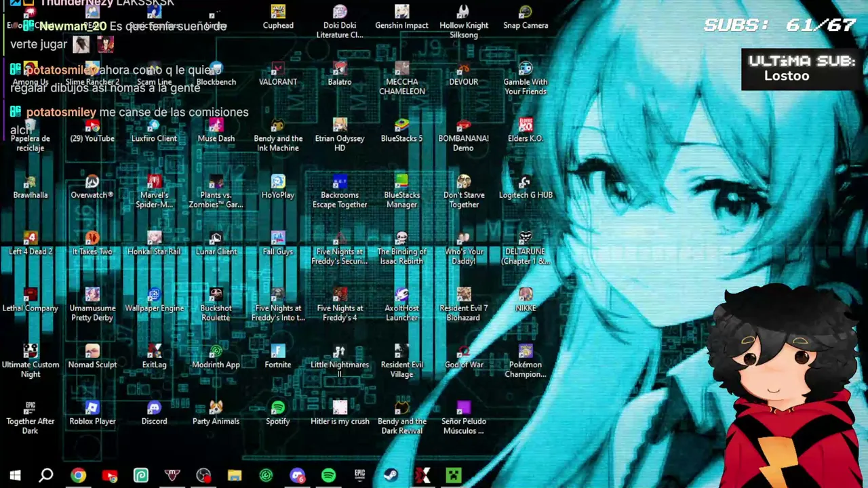Launch Doki Doki Literature Club shortcut
The width and height of the screenshot is (868, 488).
coord(340,22)
